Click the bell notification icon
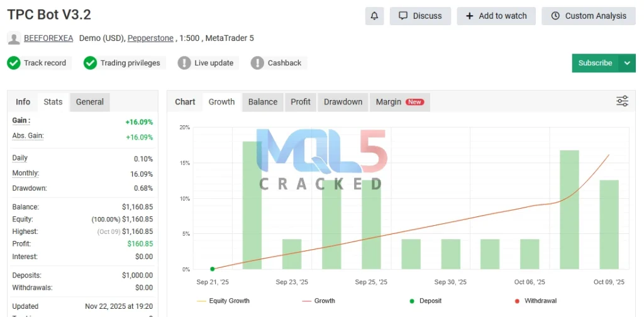 coord(374,16)
